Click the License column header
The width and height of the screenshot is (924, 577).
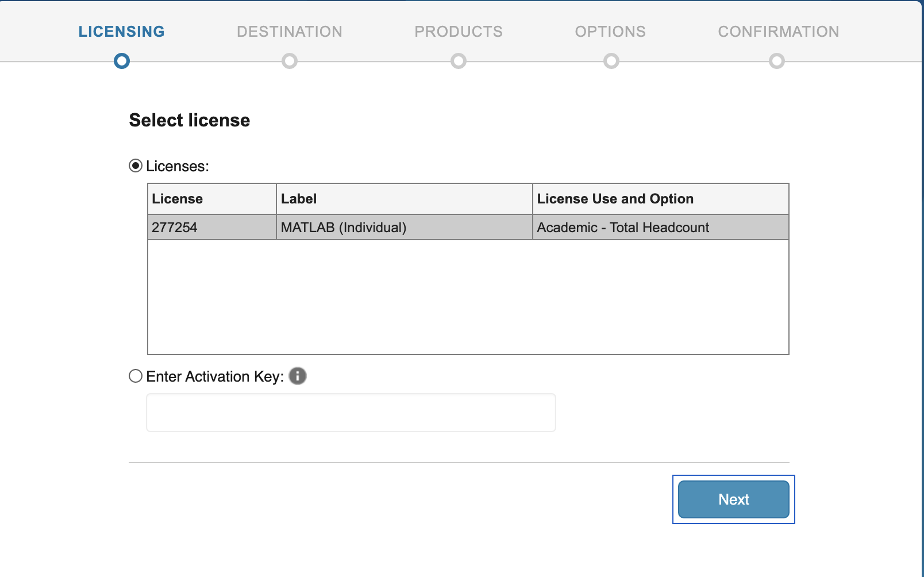pyautogui.click(x=212, y=199)
